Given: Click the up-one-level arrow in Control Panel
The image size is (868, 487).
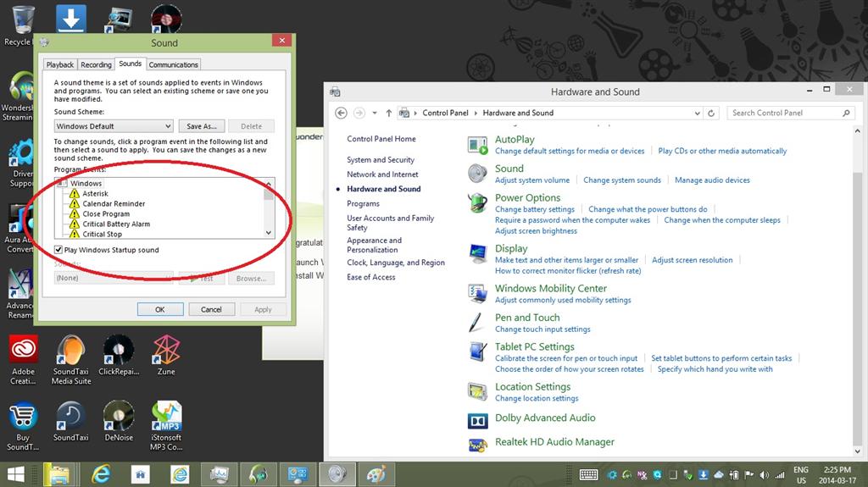Looking at the screenshot, I should pos(388,113).
